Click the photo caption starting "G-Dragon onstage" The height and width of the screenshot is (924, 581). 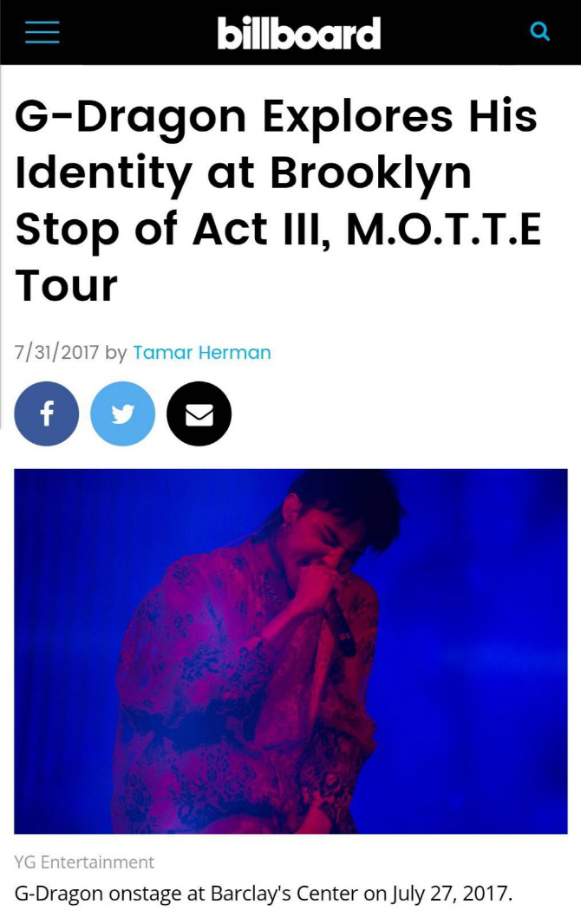coord(264,894)
